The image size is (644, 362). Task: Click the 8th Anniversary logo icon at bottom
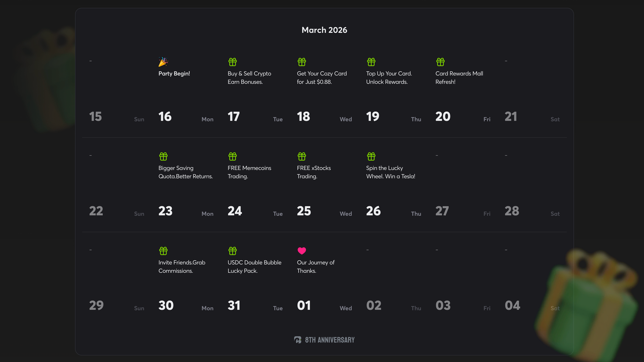[298, 340]
